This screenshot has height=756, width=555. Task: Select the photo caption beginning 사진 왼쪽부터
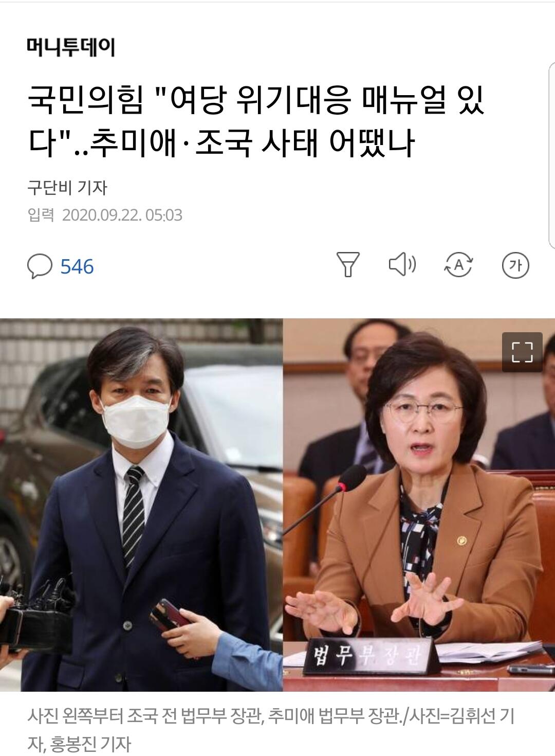(271, 729)
